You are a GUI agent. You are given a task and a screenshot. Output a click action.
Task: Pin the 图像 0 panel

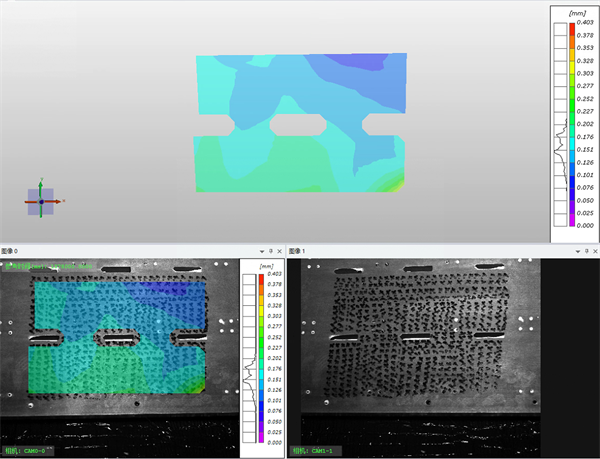270,249
